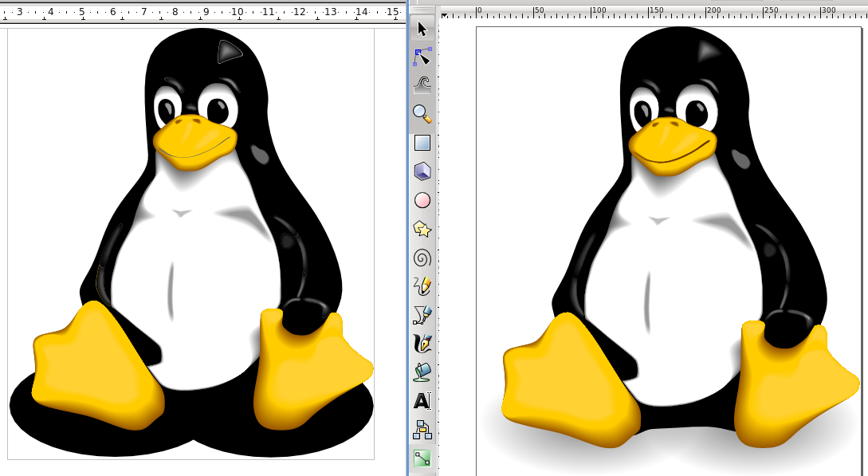
Task: Pick the Spiral tool
Action: coord(422,258)
